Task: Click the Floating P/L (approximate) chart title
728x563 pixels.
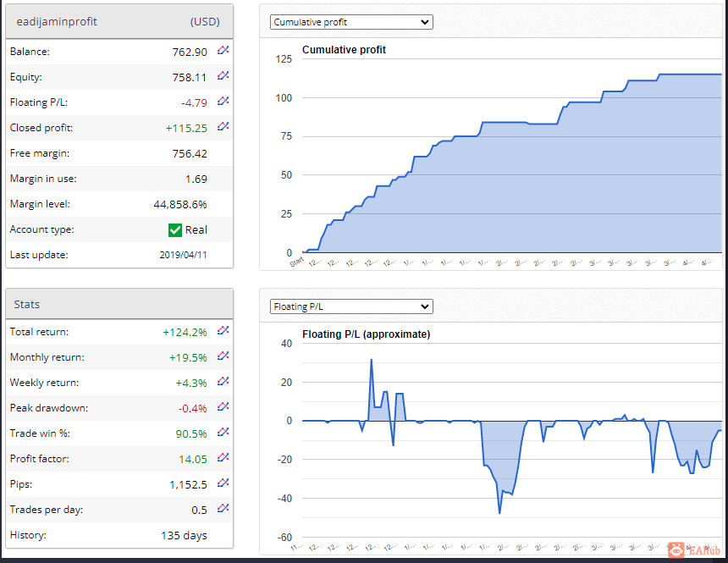Action: coord(367,334)
